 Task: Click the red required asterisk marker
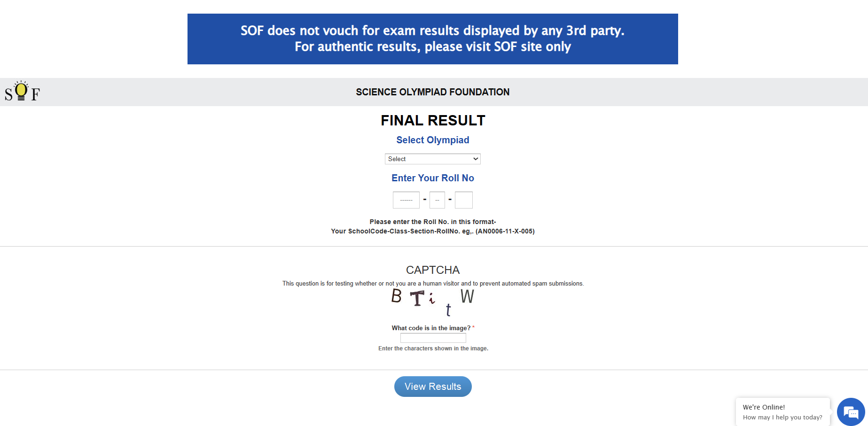pos(475,327)
